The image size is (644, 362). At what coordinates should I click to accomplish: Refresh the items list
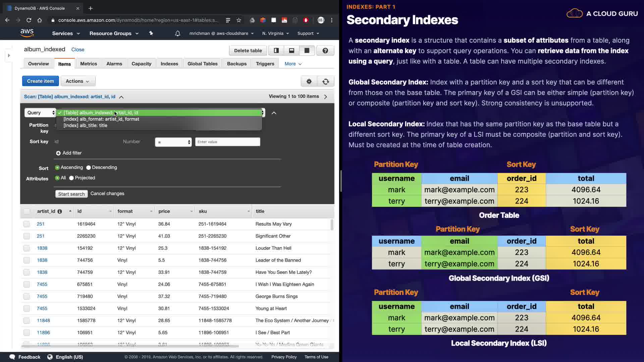325,81
